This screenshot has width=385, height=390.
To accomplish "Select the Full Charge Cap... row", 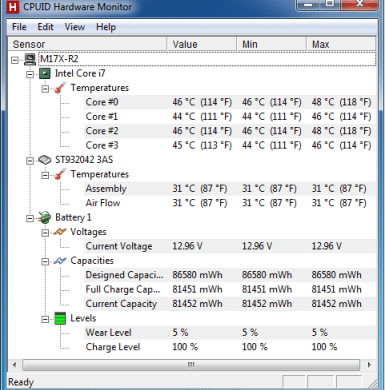I will tap(230, 289).
